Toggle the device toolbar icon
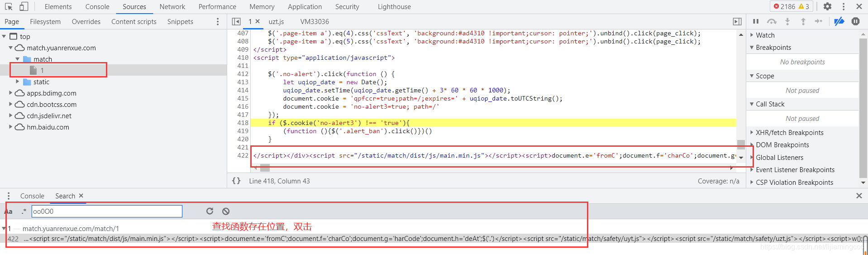The image size is (868, 255). point(24,6)
